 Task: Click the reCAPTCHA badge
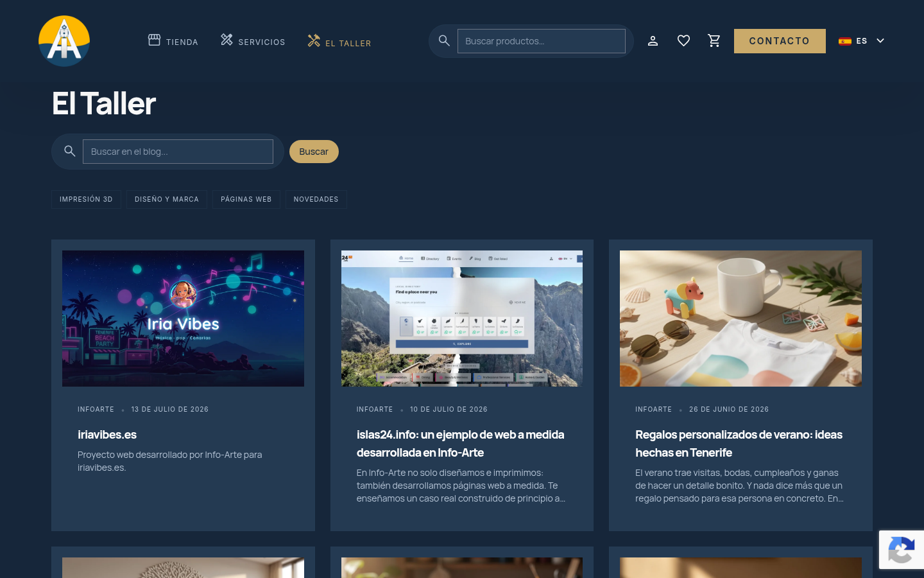[902, 550]
